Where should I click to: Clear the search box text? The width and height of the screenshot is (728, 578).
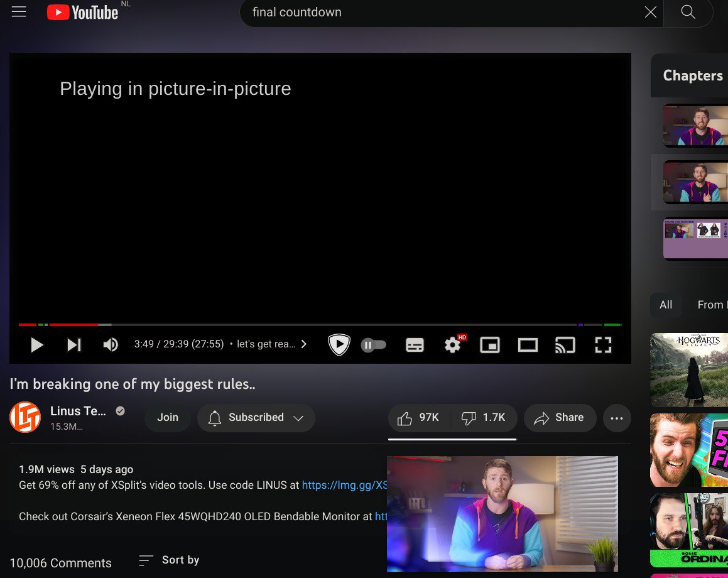pyautogui.click(x=651, y=13)
